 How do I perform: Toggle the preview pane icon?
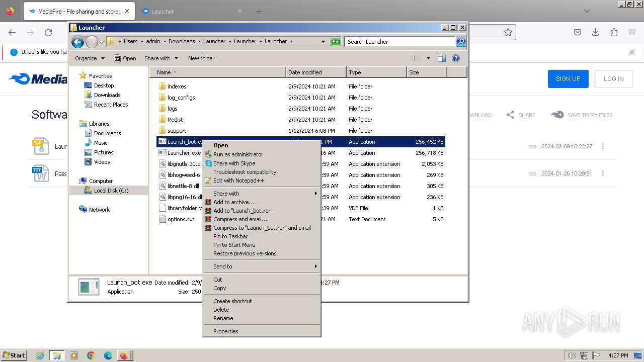pos(441,58)
